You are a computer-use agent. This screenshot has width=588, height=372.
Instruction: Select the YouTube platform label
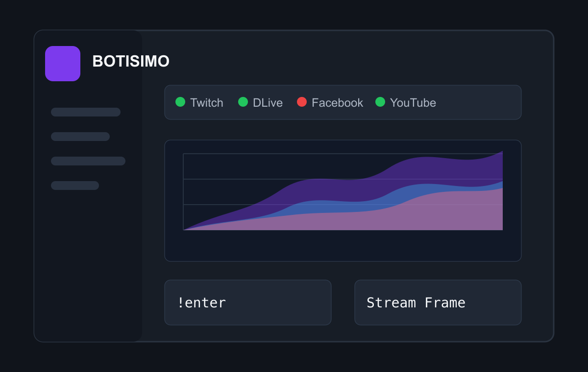point(413,103)
